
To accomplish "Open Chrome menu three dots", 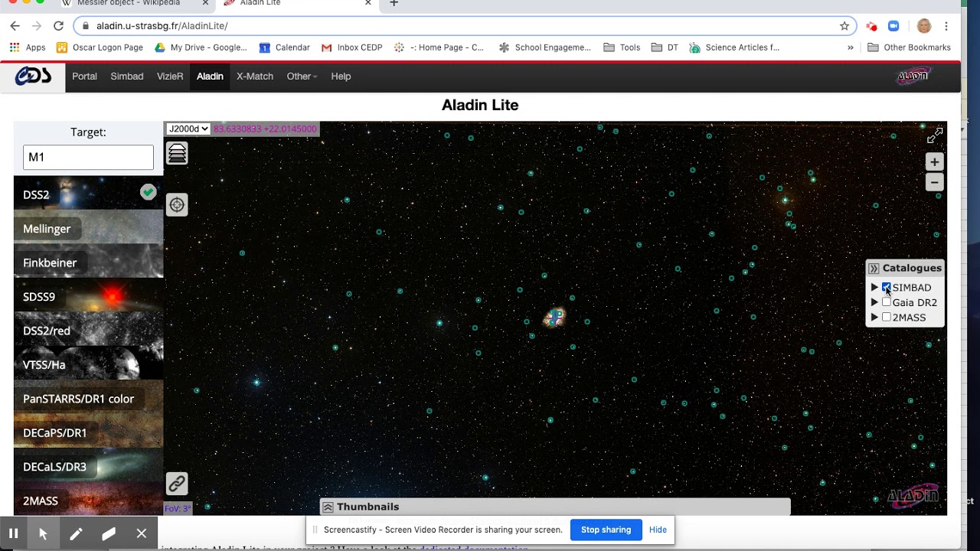I will 946,26.
